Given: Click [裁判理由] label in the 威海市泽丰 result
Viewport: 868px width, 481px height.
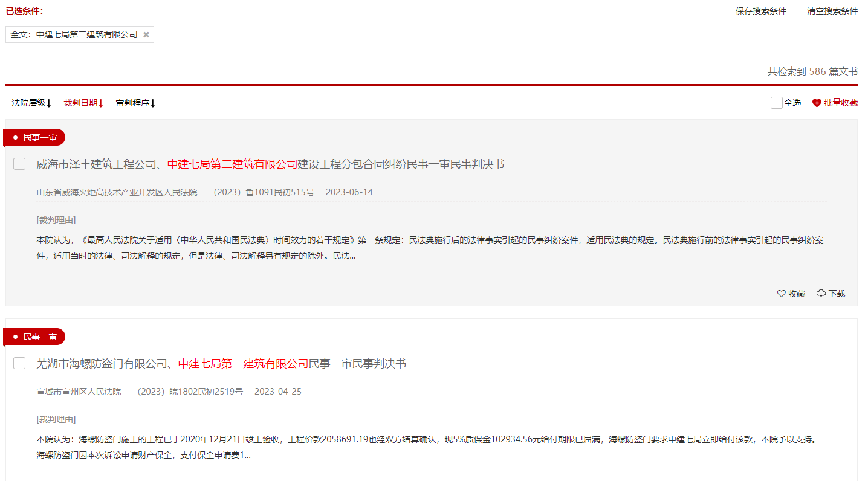Looking at the screenshot, I should [56, 220].
